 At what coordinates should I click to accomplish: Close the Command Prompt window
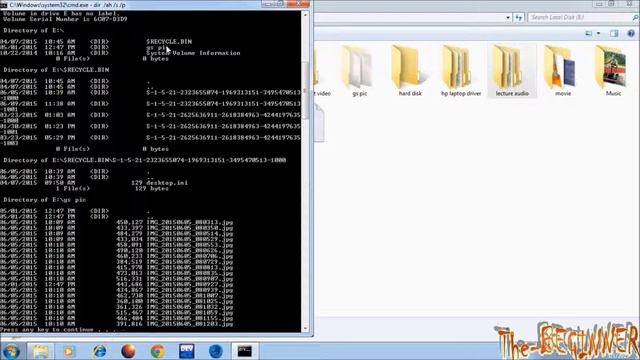click(298, 4)
